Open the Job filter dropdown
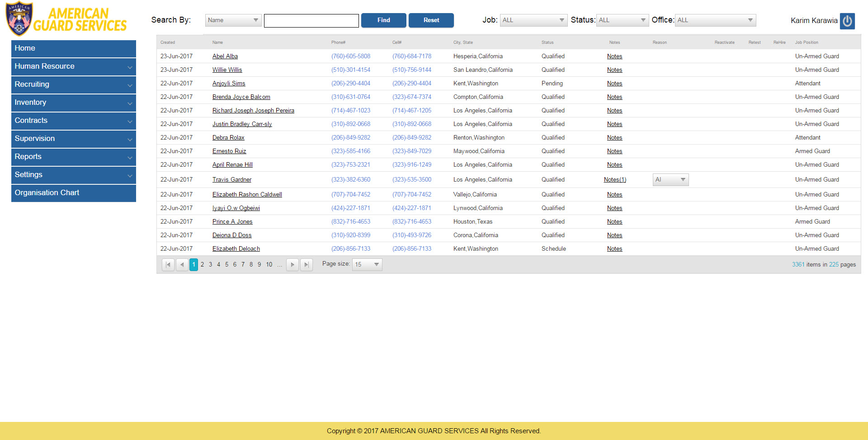The image size is (868, 440). pos(533,20)
